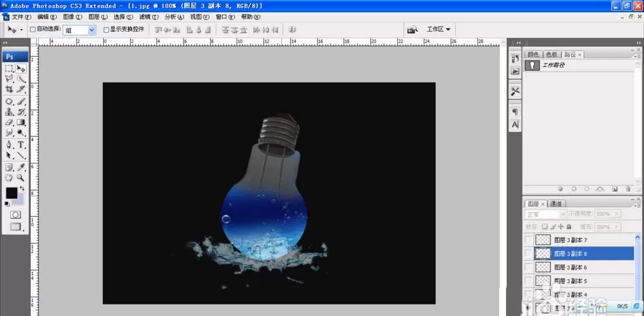The width and height of the screenshot is (644, 316).
Task: Select the Type tool
Action: tap(21, 145)
